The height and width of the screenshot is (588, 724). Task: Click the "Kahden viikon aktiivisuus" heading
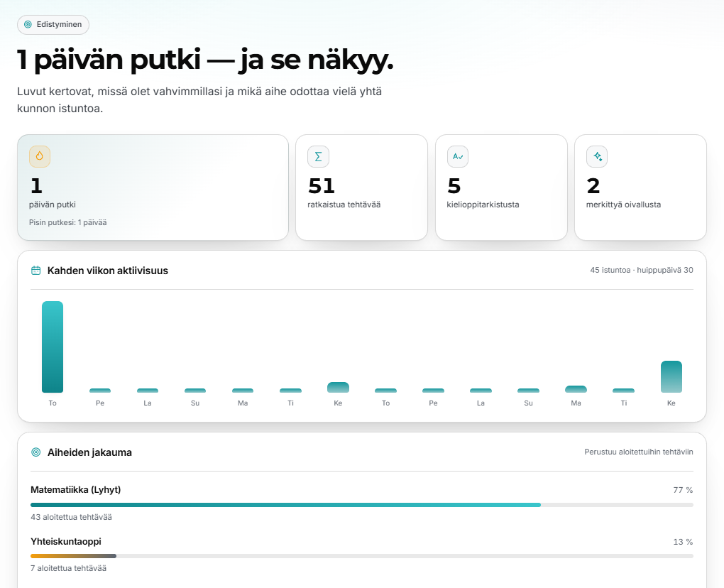pos(108,271)
